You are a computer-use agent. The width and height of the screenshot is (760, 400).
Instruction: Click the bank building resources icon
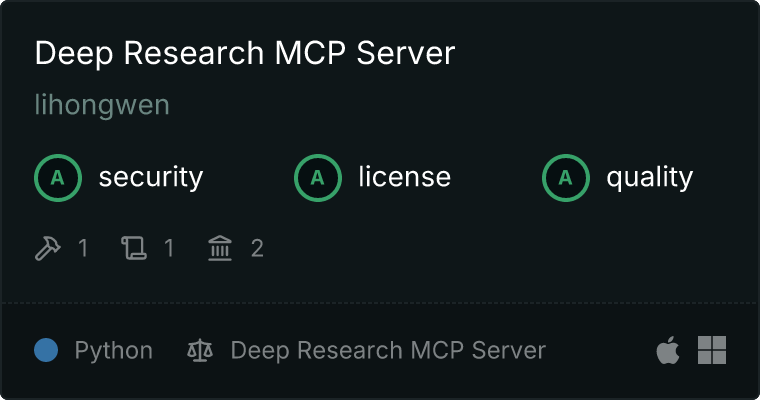pos(220,248)
